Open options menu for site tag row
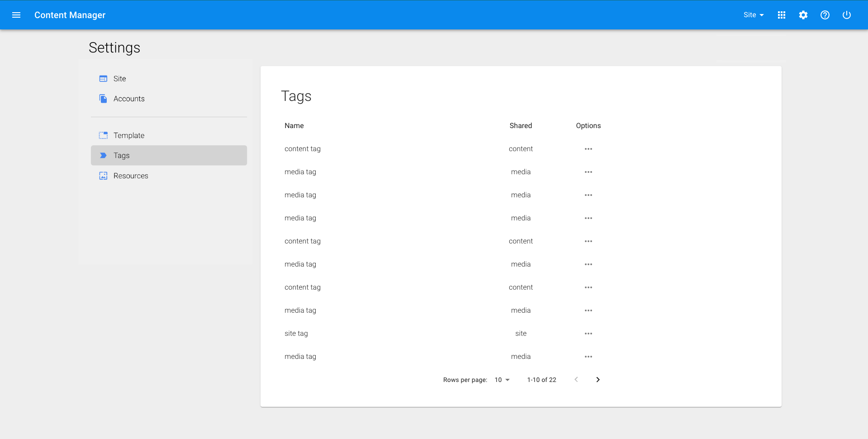Image resolution: width=868 pixels, height=439 pixels. [x=588, y=334]
